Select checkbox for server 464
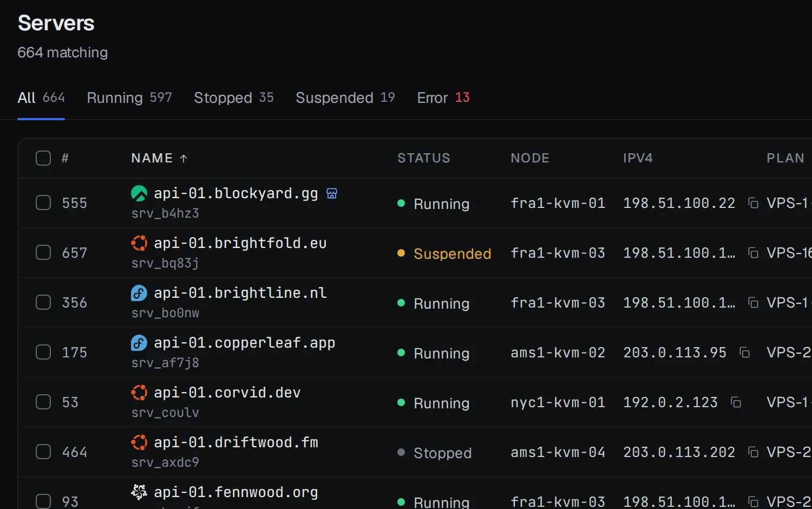 tap(43, 452)
